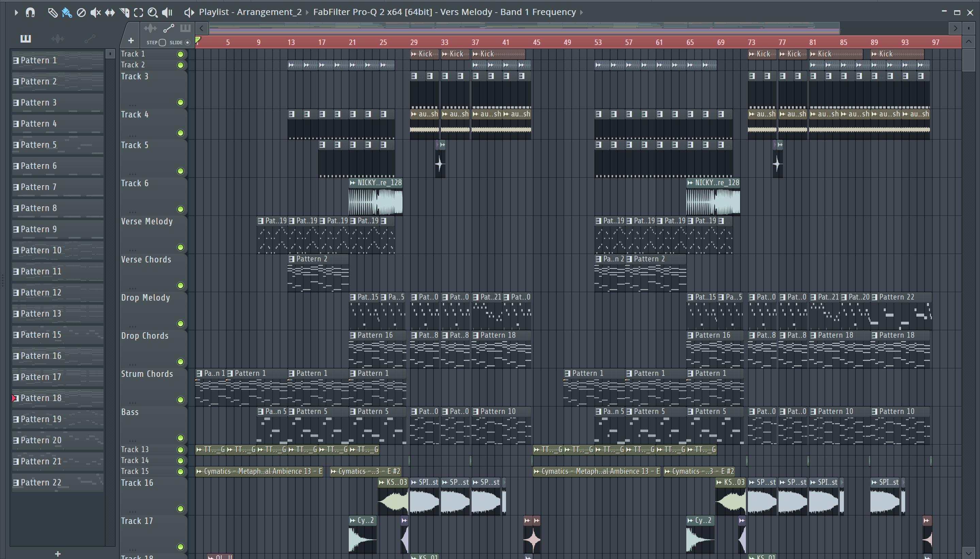Focus pattern clips in playlist header
980x559 pixels.
(185, 28)
